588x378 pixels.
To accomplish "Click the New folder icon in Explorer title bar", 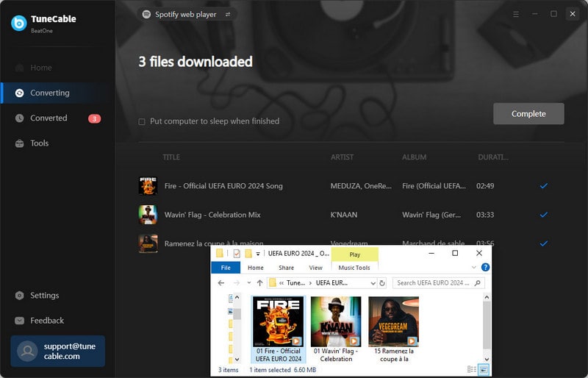I will (248, 254).
